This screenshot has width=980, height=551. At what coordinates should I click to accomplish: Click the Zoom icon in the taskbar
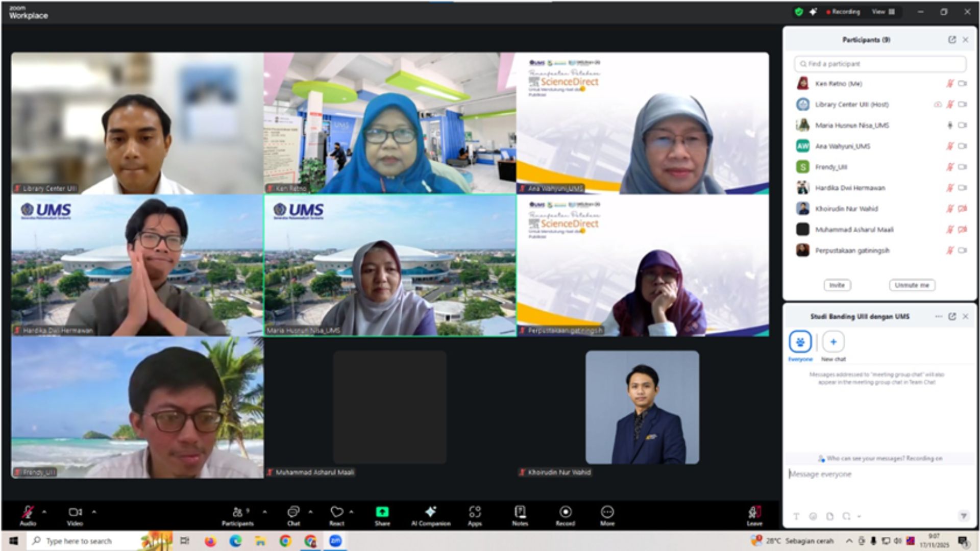335,541
